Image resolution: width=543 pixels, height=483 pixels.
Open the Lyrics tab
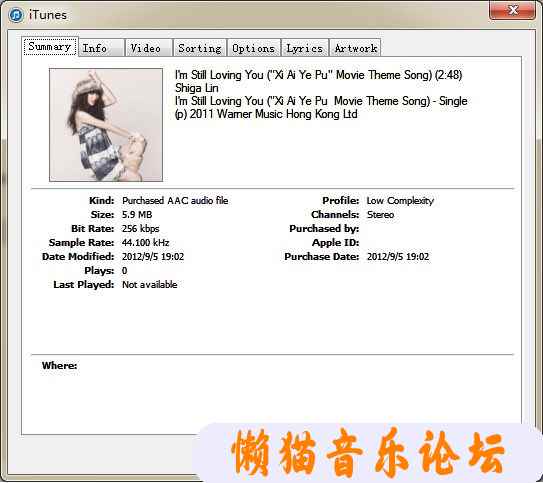click(x=305, y=48)
